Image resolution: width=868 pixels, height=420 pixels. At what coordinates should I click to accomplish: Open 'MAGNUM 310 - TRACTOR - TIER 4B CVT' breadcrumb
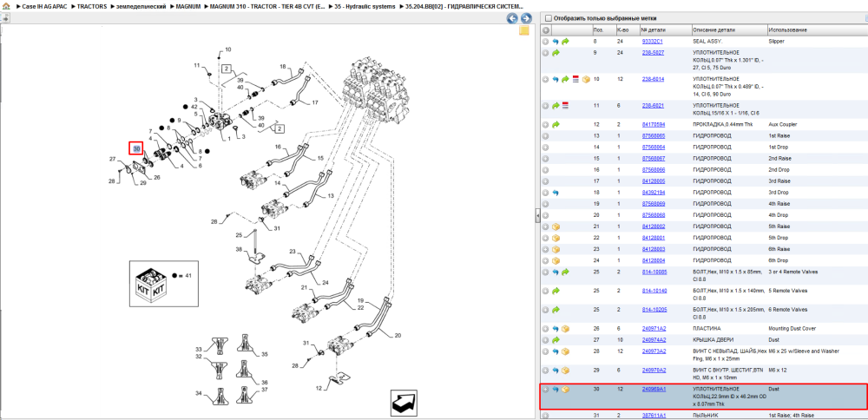(267, 7)
